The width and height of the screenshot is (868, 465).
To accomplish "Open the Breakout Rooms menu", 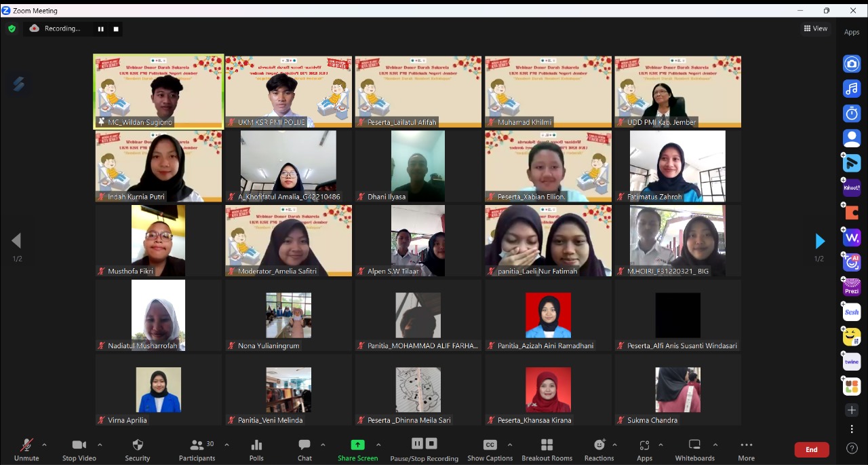I will pos(547,450).
